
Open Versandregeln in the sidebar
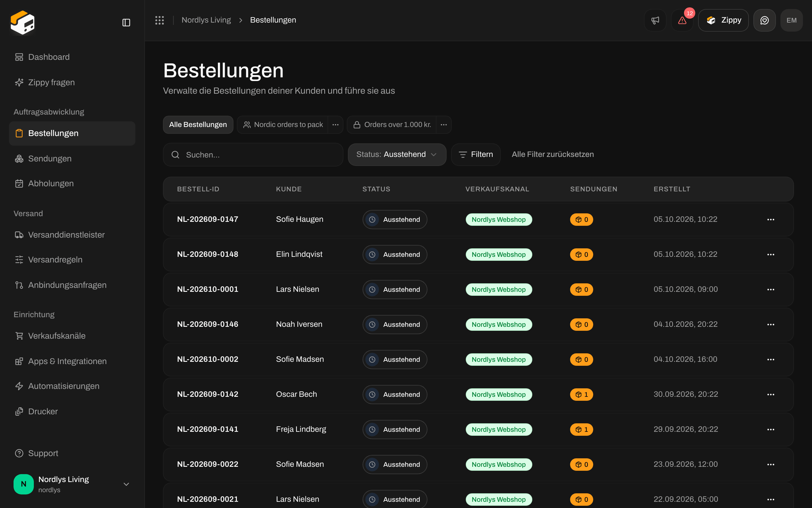[72, 260]
